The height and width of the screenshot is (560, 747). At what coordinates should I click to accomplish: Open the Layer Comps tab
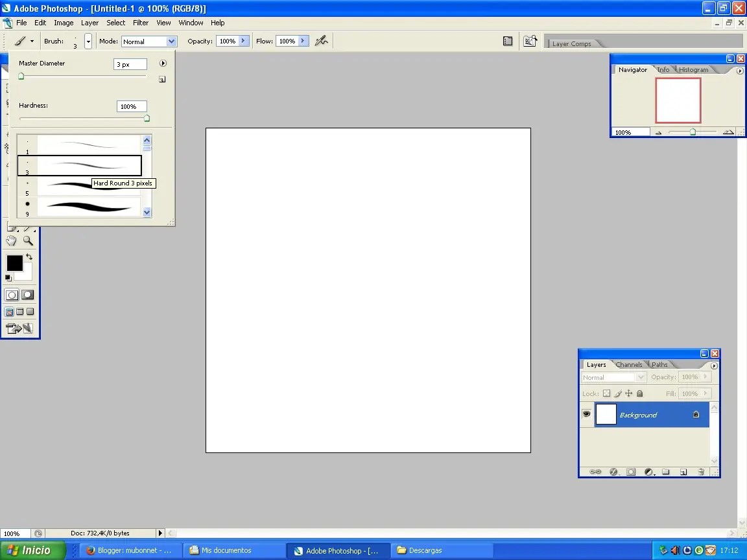click(x=572, y=44)
